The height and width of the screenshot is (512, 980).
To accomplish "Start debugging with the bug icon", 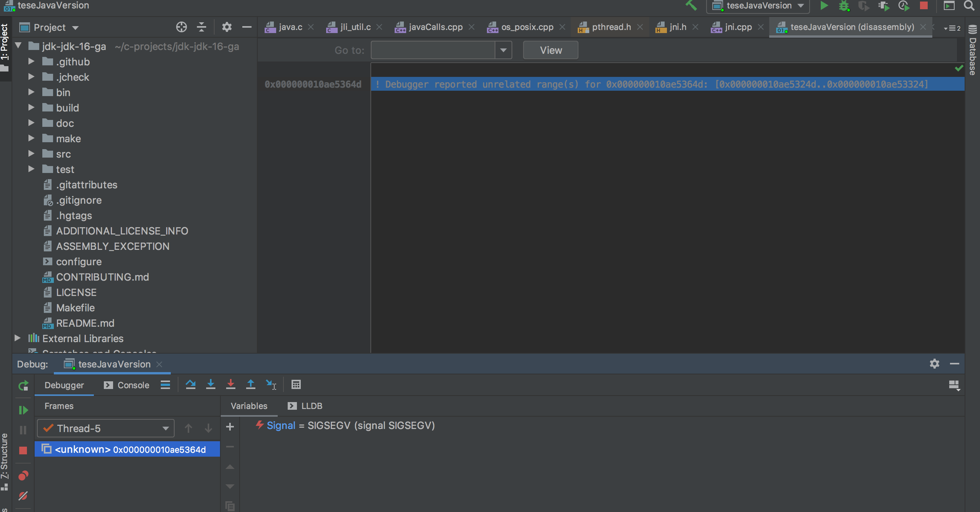I will click(x=843, y=6).
